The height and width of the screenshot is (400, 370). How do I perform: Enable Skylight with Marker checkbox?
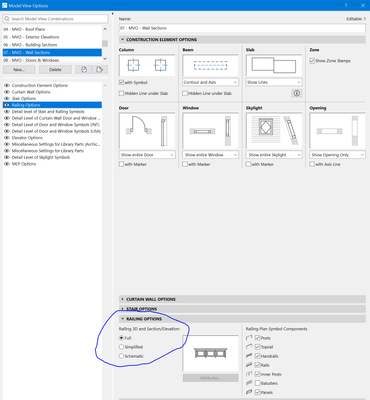(248, 164)
